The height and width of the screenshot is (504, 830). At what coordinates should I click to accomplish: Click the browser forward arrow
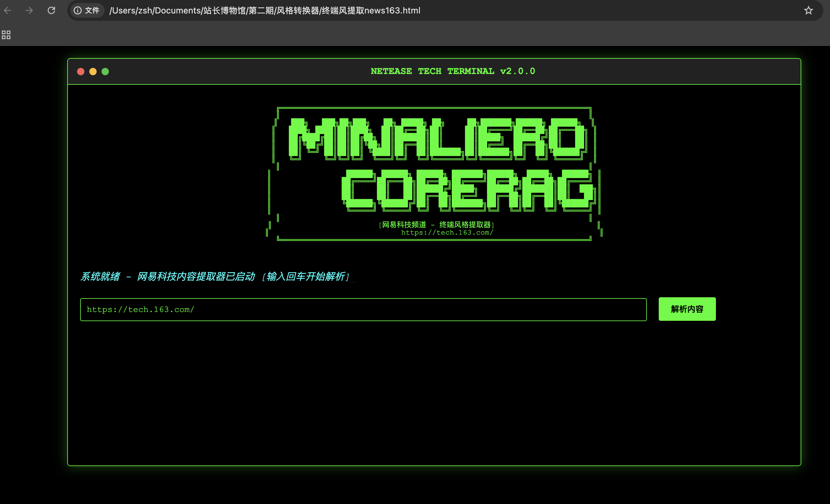point(29,10)
